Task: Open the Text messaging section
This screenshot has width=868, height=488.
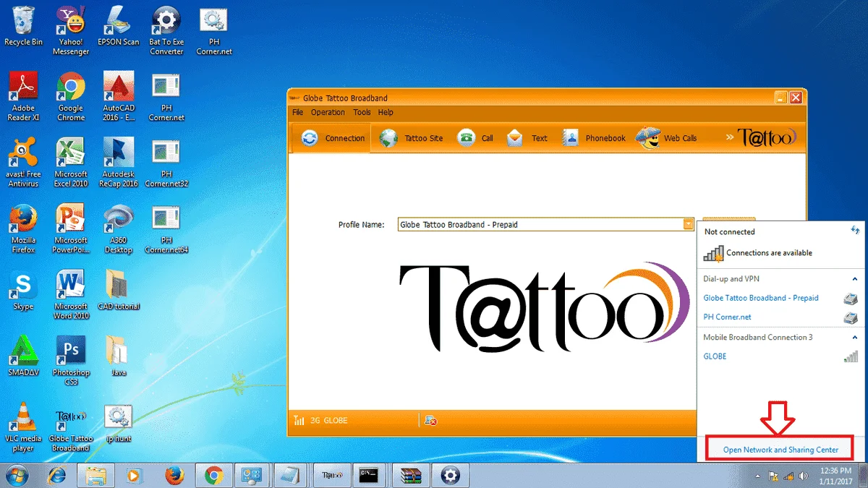Action: point(527,138)
